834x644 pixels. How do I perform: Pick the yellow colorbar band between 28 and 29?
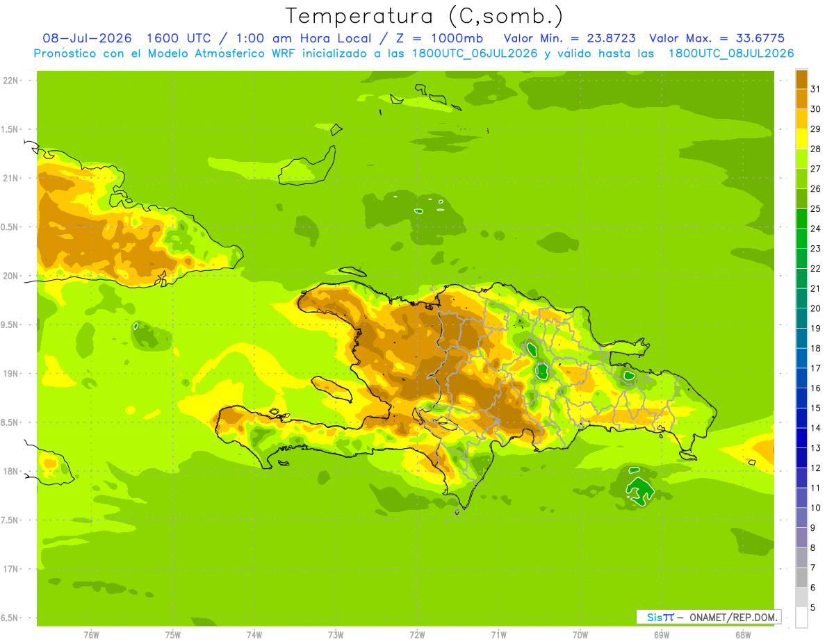(x=801, y=139)
